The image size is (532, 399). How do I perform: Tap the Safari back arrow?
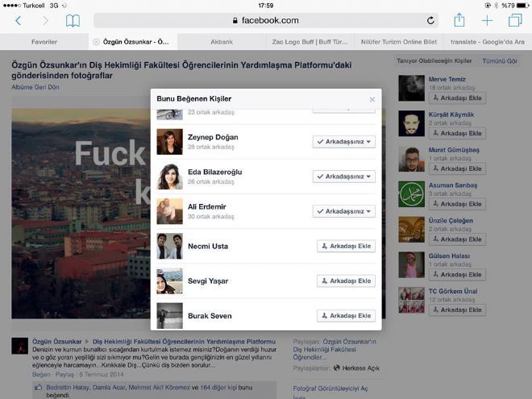coord(19,21)
